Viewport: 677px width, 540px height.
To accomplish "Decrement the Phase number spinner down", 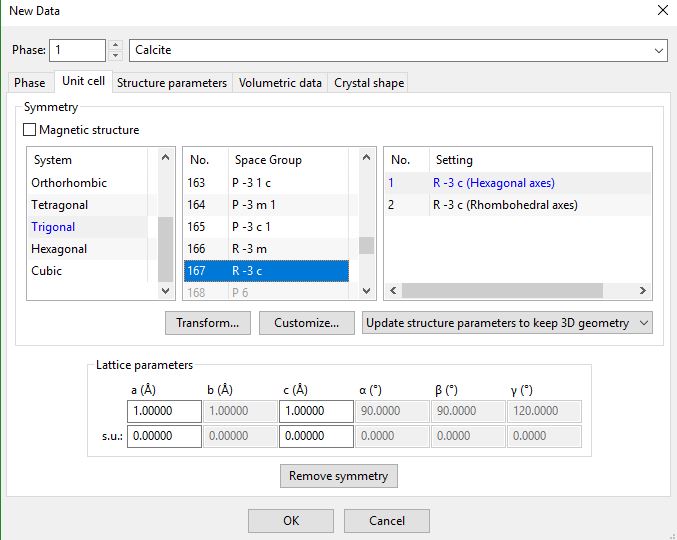I will 116,55.
